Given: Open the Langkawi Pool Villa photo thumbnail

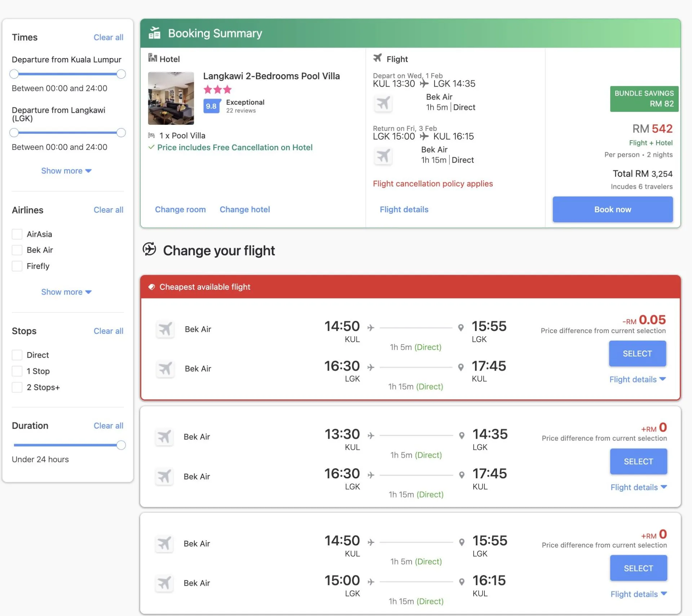Looking at the screenshot, I should [x=171, y=98].
